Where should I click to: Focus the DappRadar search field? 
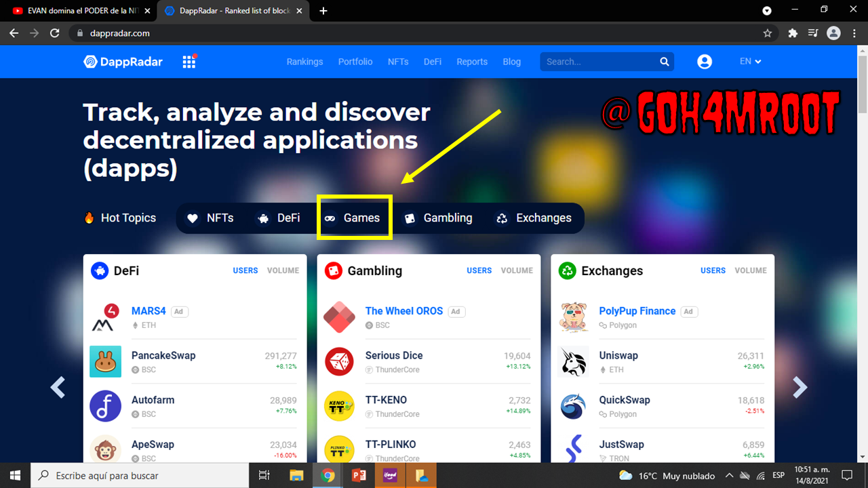coord(607,62)
